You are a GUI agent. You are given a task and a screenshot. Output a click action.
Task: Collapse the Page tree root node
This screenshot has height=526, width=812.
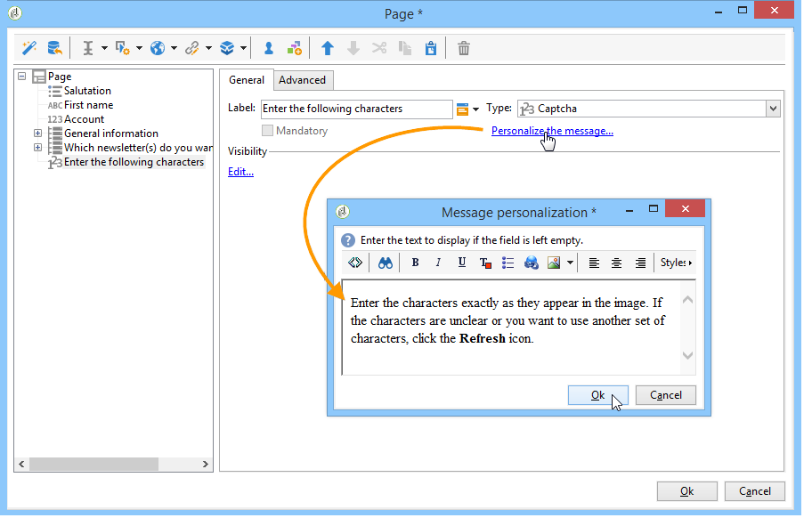point(21,77)
